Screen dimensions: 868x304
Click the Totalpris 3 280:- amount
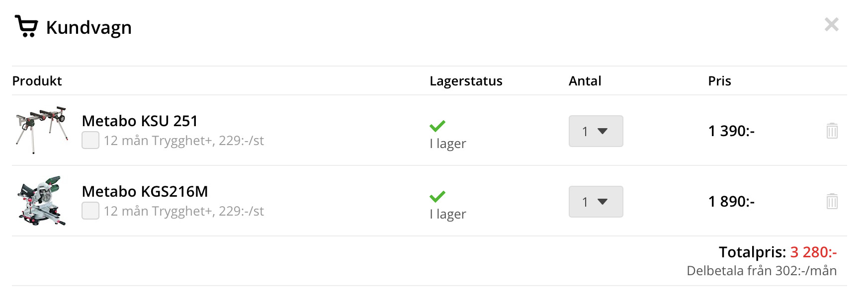[x=813, y=252]
